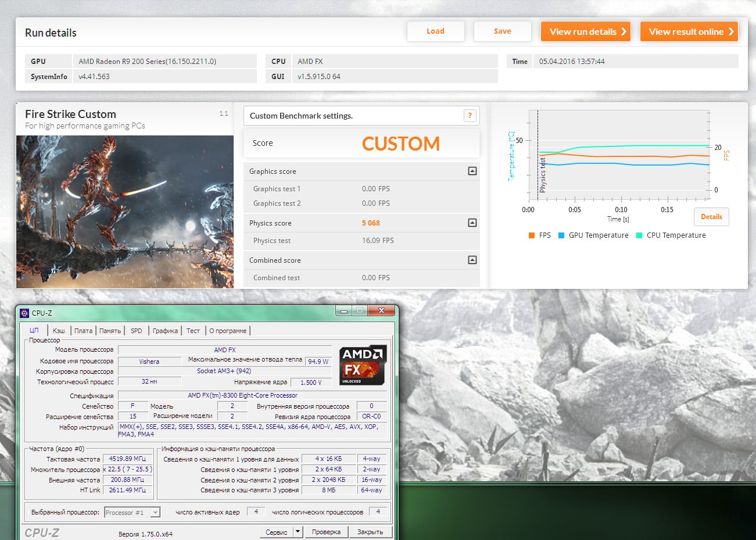Click the HT Link value '2611.49 МГц'
The image size is (756, 540).
(128, 490)
